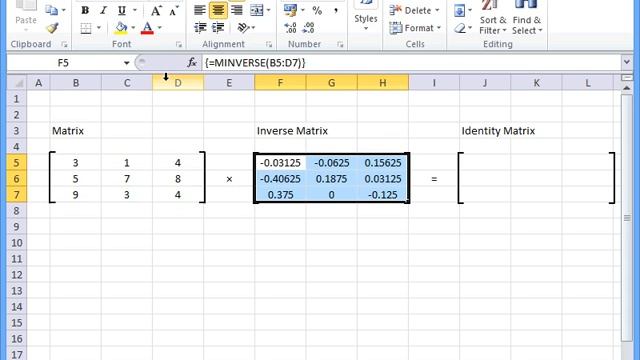This screenshot has width=640, height=360.
Task: Click the Name Box showing F5
Action: pos(64,63)
